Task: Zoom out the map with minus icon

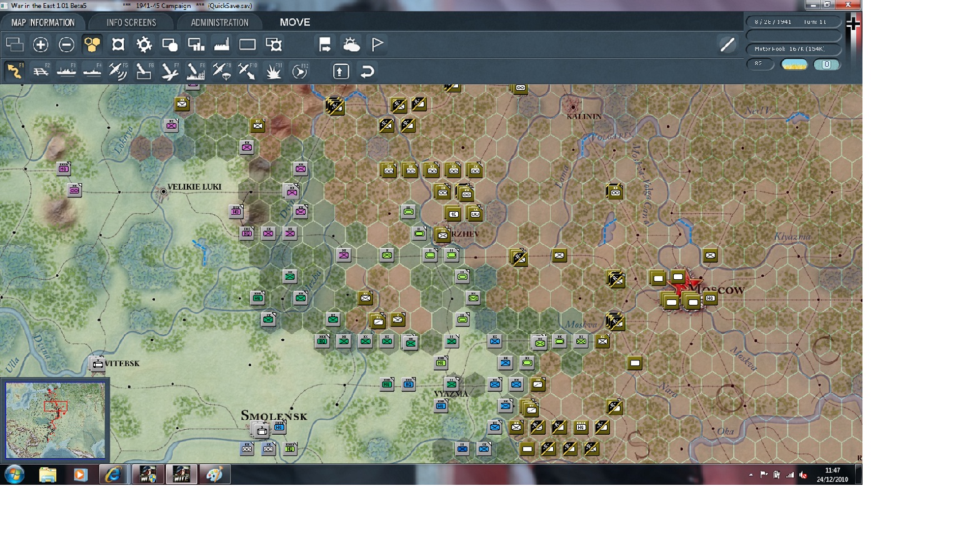Action: 66,44
